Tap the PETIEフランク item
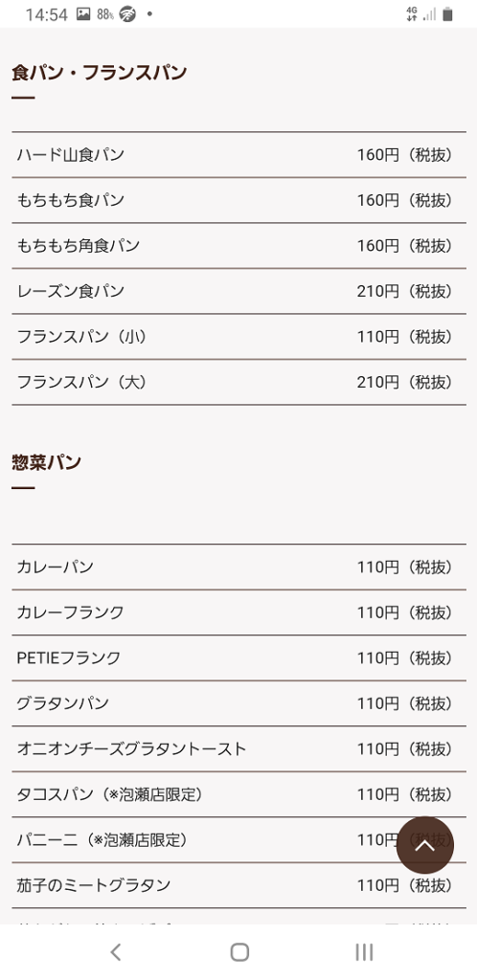This screenshot has height=980, width=477. pyautogui.click(x=238, y=657)
